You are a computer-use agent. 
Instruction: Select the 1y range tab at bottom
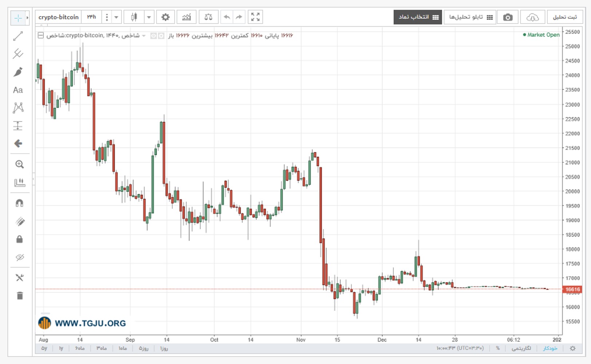tap(61, 348)
